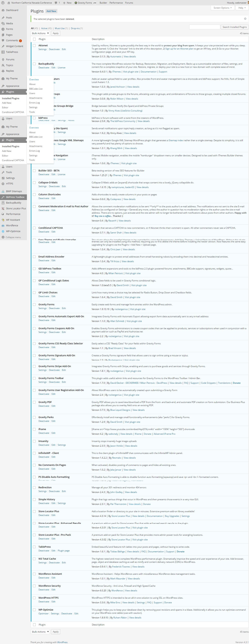Check the Redirection plugin checkbox

pyautogui.click(x=34, y=487)
